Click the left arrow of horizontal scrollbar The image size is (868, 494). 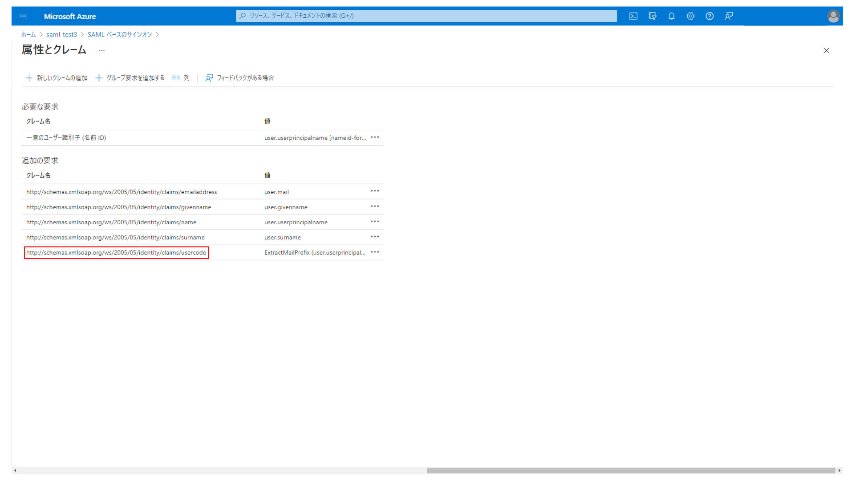(x=15, y=470)
